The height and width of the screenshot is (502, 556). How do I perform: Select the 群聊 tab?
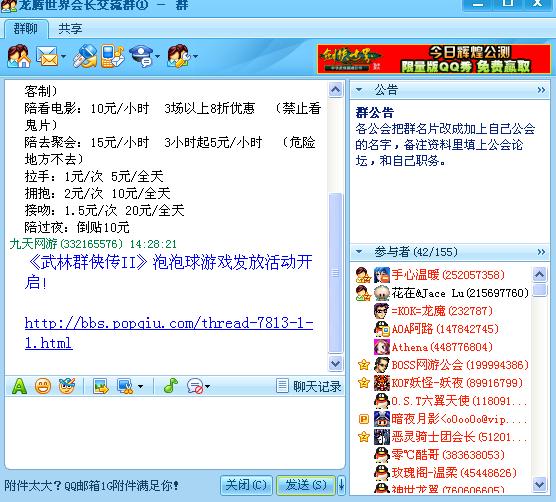[x=26, y=28]
